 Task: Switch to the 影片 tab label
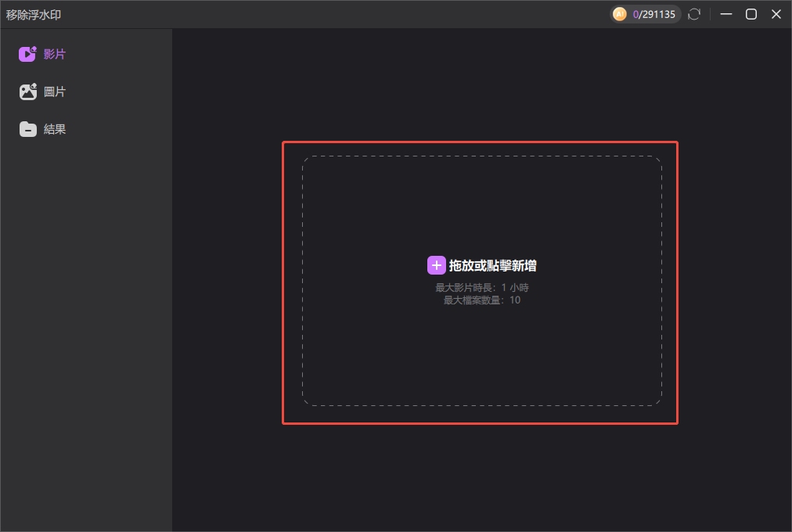click(x=55, y=54)
